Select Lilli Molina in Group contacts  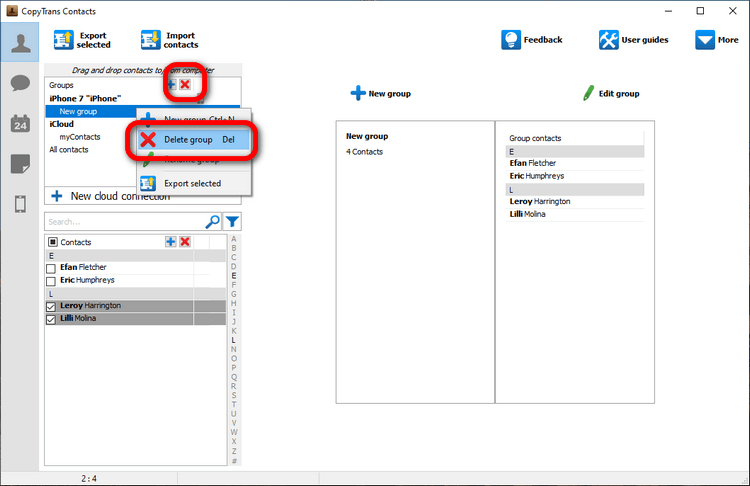tap(574, 215)
